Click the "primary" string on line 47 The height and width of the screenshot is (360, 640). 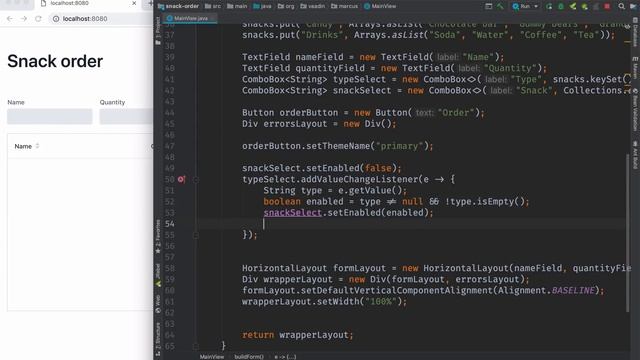(399, 146)
